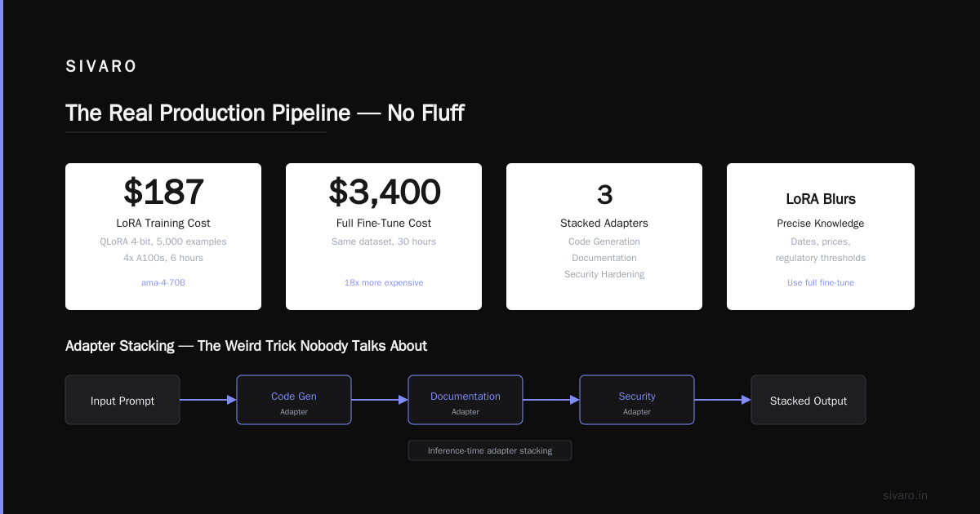This screenshot has height=514, width=980.
Task: Click '4x A100s, 6 hours' text
Action: point(163,258)
